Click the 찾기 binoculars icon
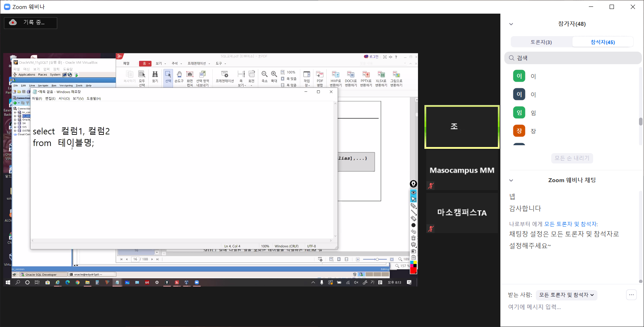This screenshot has width=644, height=327. (155, 75)
